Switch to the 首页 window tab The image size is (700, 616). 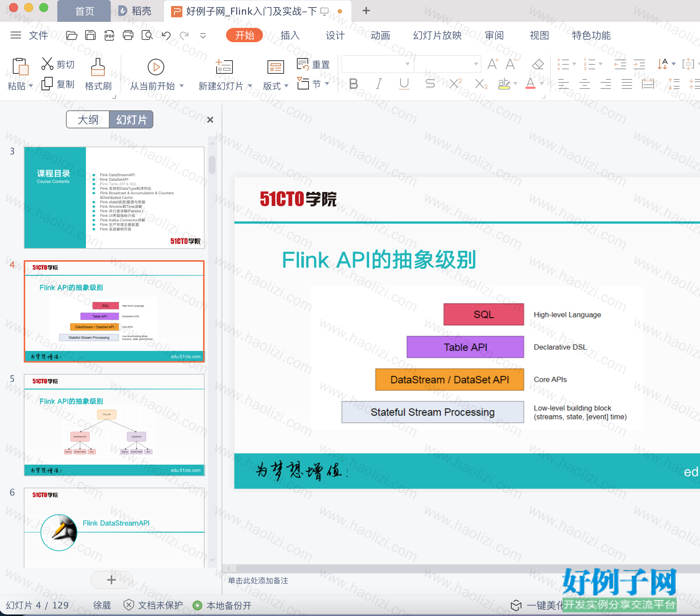point(84,11)
